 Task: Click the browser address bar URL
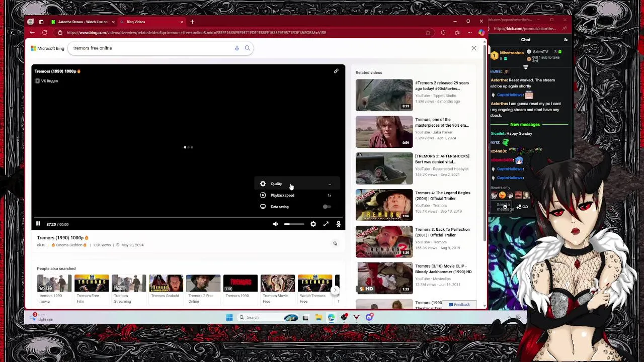(x=196, y=33)
